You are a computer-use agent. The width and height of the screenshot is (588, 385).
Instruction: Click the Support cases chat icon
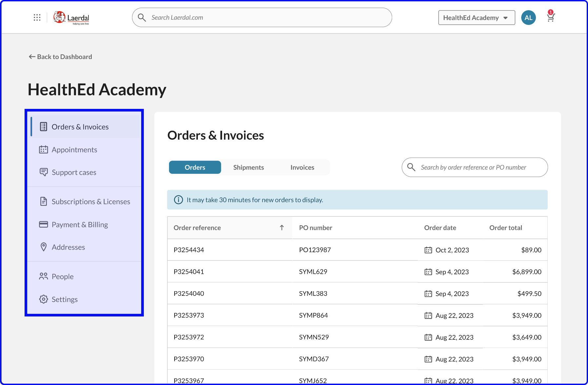pyautogui.click(x=44, y=172)
